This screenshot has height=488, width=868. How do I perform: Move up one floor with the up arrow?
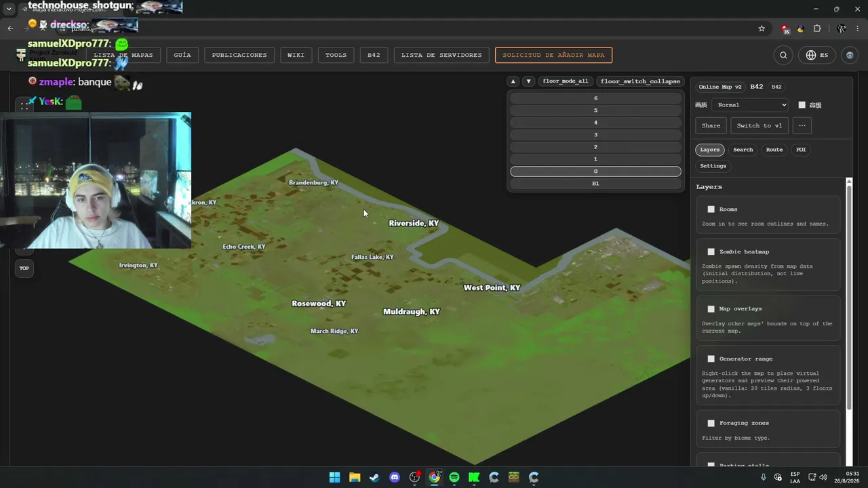coord(513,81)
